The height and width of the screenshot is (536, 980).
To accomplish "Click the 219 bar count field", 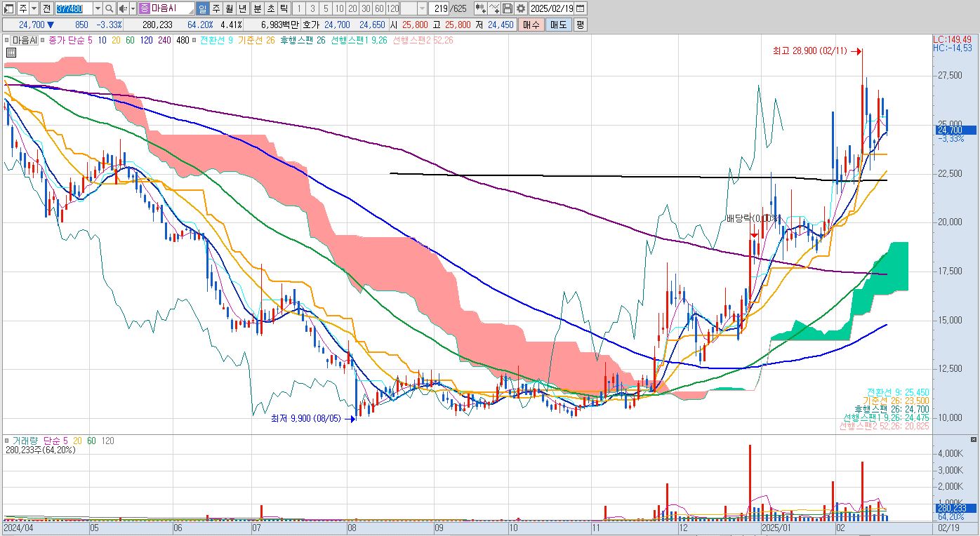I will tap(439, 8).
